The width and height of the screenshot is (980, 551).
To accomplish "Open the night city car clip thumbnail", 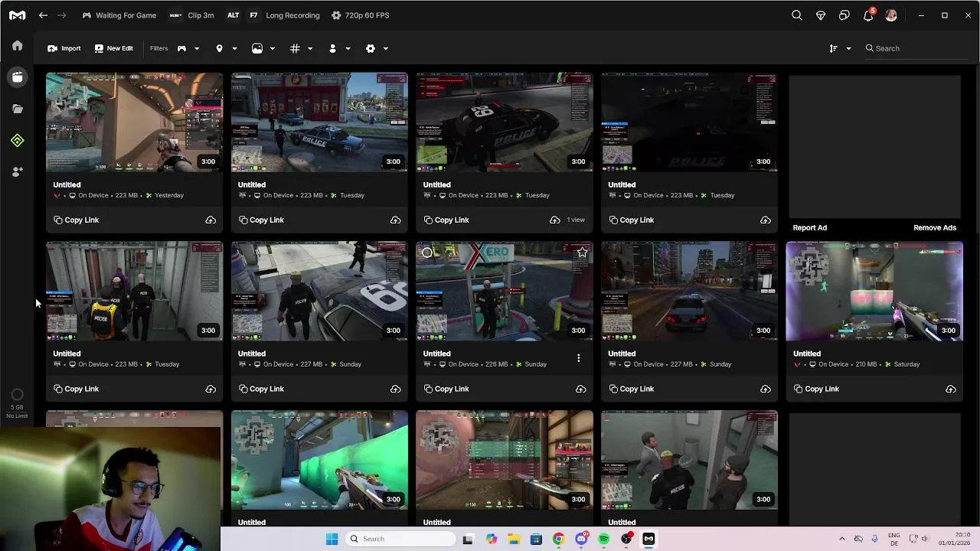I will (x=689, y=292).
